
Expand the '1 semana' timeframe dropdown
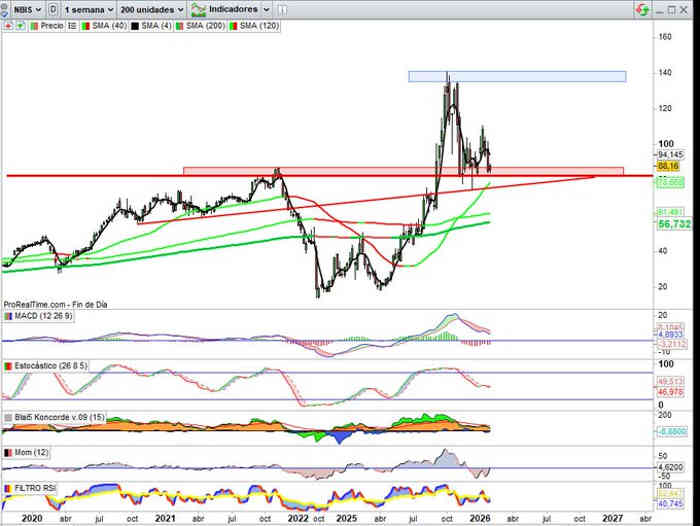[88, 9]
